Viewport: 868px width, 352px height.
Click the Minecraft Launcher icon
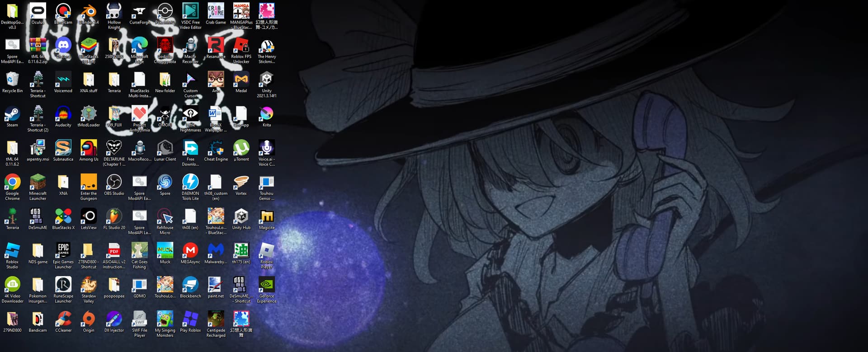[x=38, y=182]
